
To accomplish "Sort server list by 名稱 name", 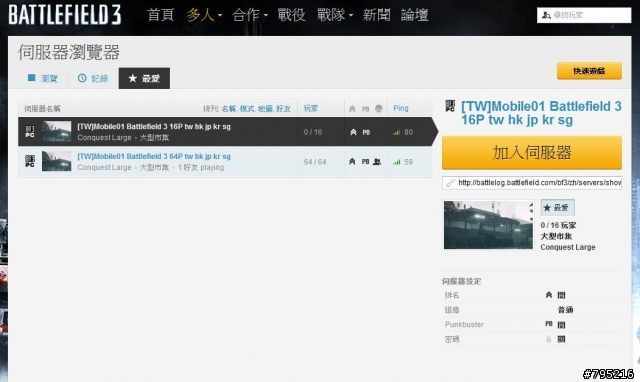I will [229, 109].
